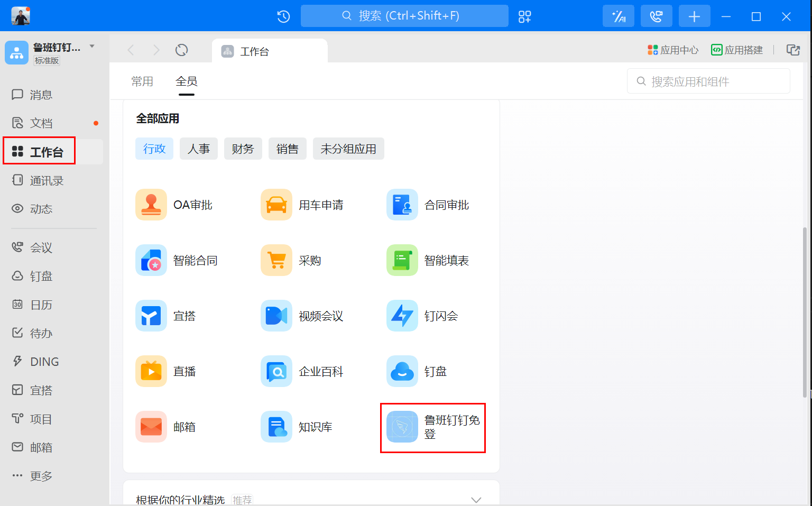Click the 搜索应用和组件 search field
The width and height of the screenshot is (812, 506).
point(708,81)
